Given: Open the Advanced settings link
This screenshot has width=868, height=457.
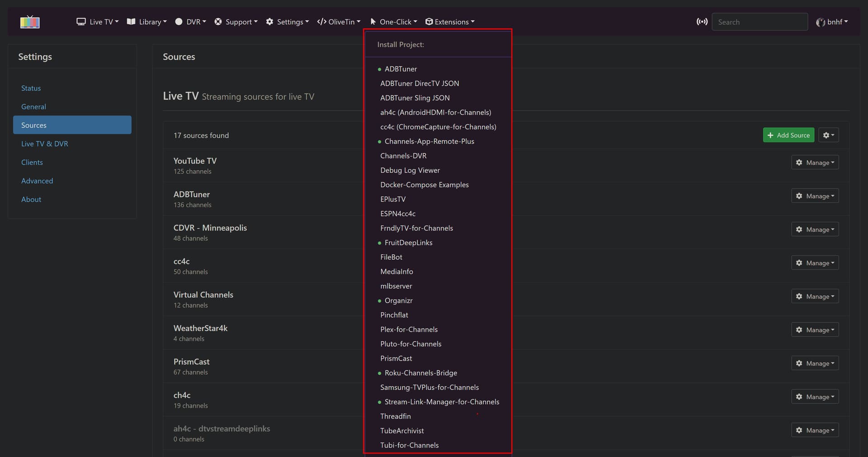Looking at the screenshot, I should [x=37, y=181].
